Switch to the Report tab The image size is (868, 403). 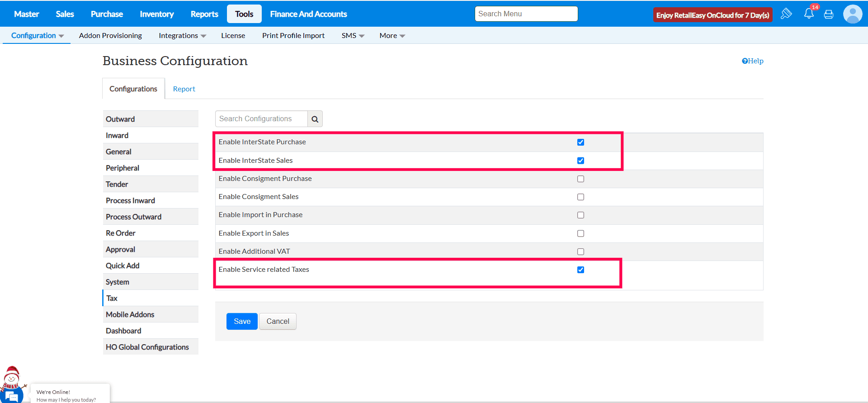[184, 89]
